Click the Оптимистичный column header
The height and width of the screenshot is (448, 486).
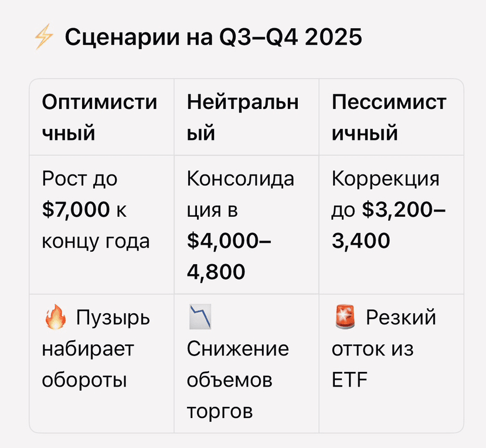[100, 117]
